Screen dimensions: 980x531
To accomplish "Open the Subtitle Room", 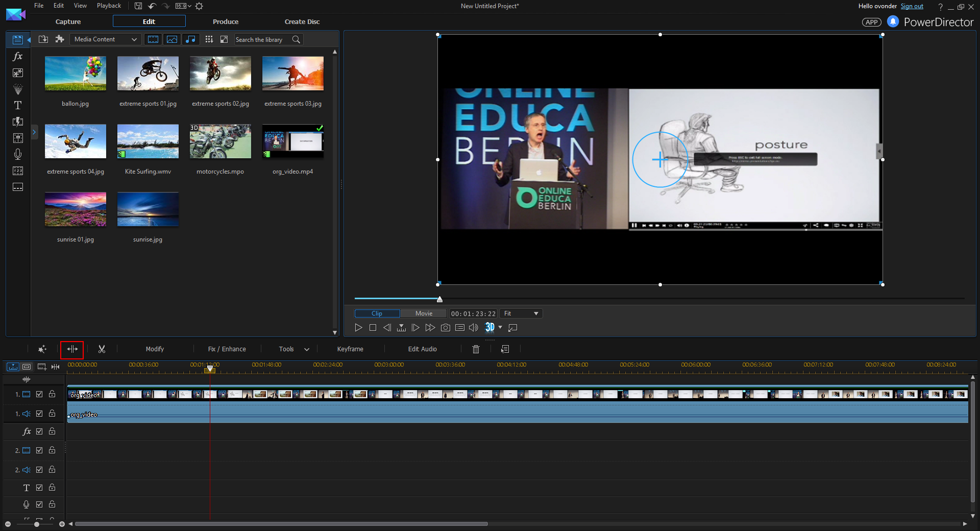I will (18, 187).
